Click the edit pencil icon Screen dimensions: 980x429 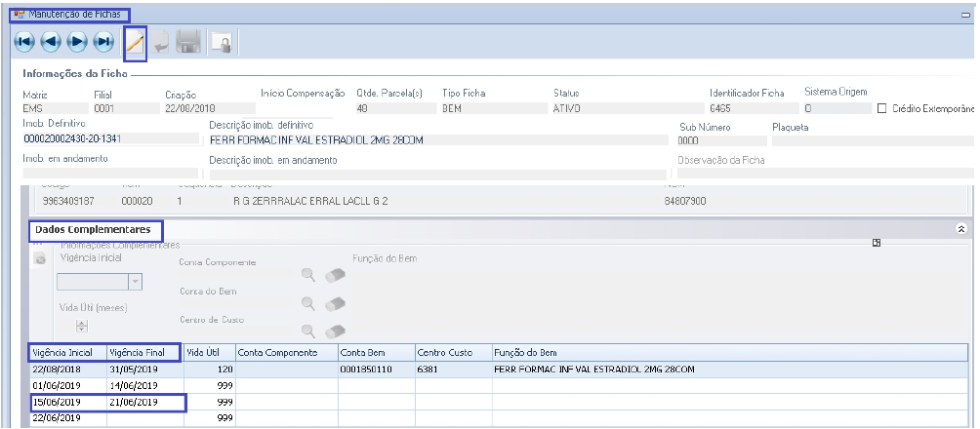click(x=135, y=43)
